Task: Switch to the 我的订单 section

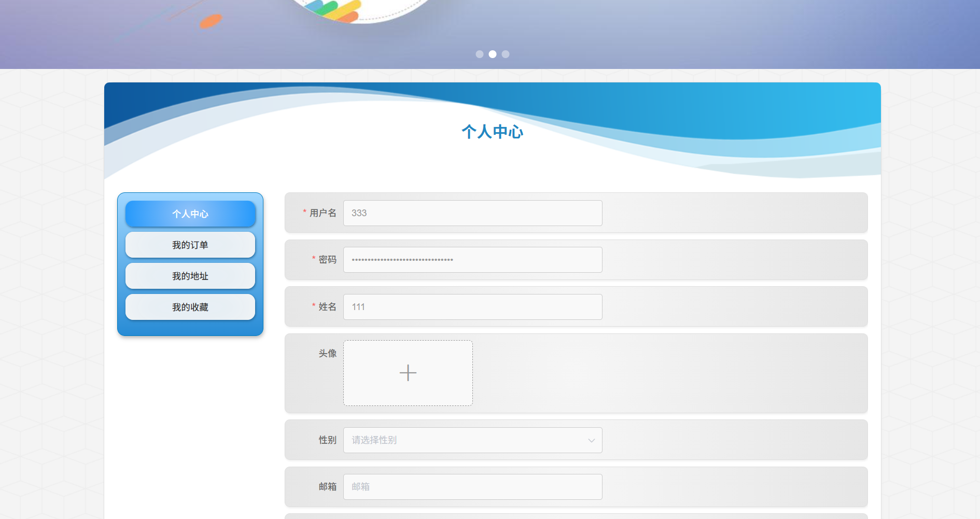Action: [190, 245]
